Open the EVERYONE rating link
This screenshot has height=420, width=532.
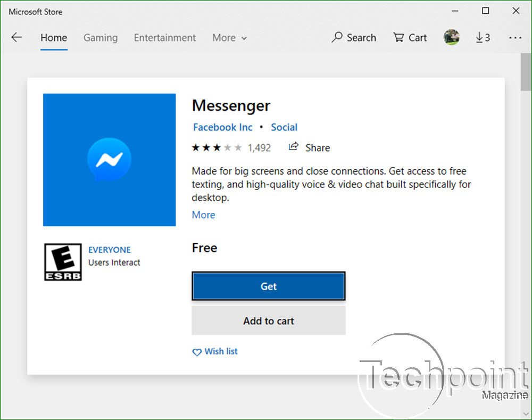109,250
